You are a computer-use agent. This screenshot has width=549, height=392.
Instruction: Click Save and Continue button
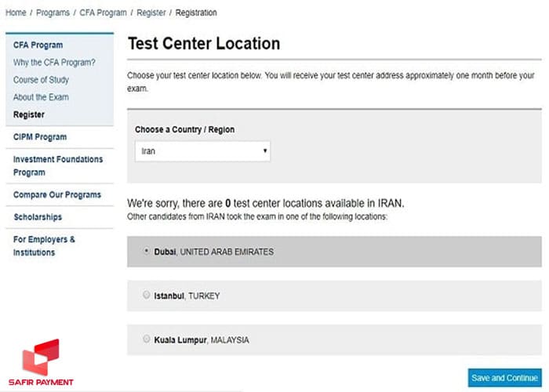(504, 378)
